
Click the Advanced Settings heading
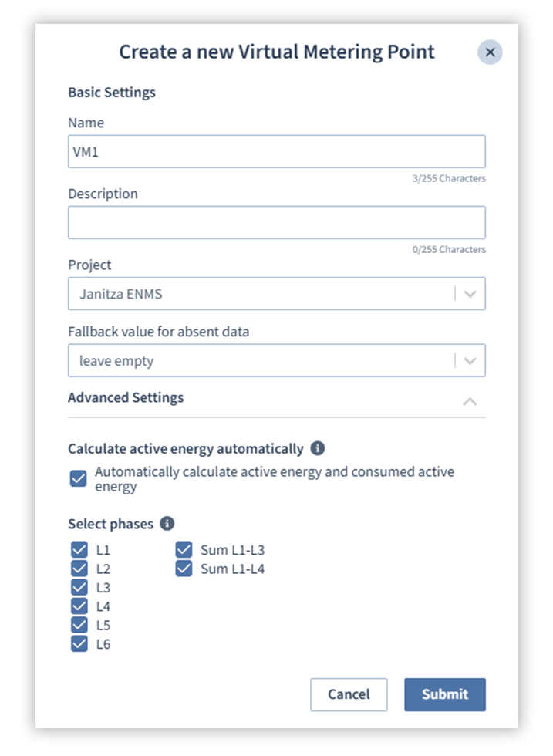(x=126, y=398)
